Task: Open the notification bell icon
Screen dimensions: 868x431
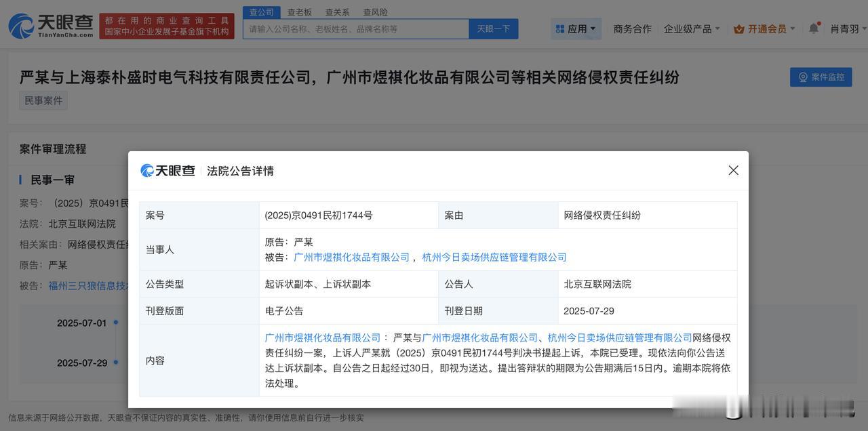Action: (814, 28)
